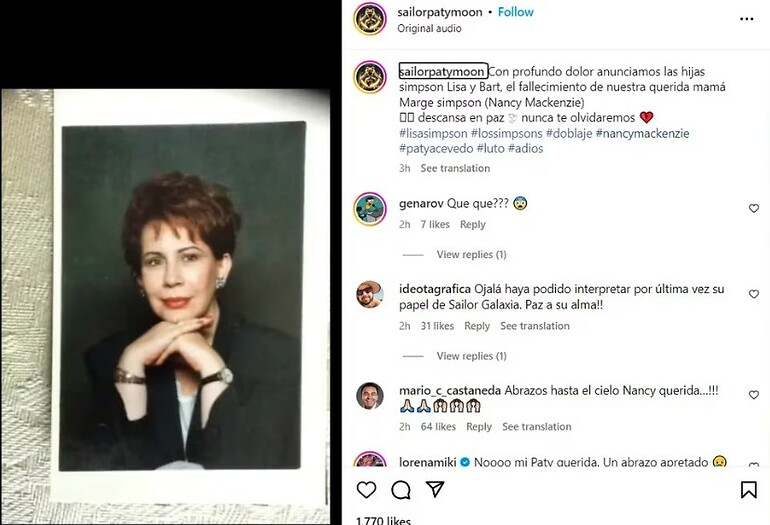Image resolution: width=770 pixels, height=525 pixels.
Task: Like ideotagrafica's comment with heart
Action: click(x=754, y=294)
